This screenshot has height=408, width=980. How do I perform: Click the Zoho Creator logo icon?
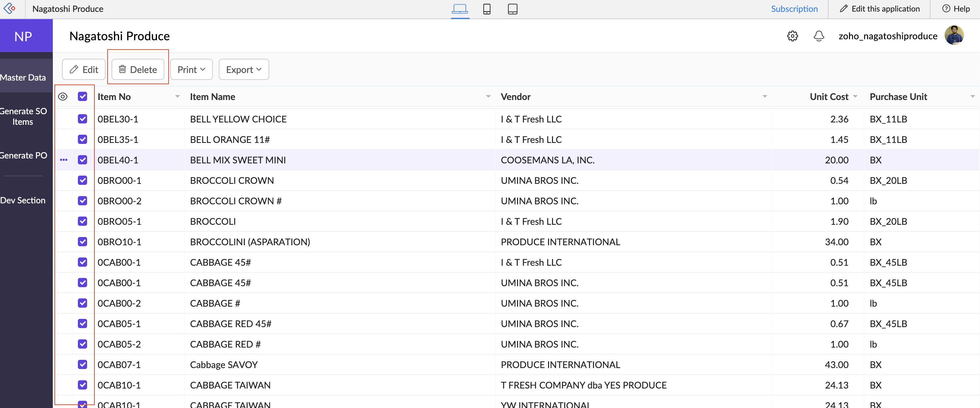[10, 8]
